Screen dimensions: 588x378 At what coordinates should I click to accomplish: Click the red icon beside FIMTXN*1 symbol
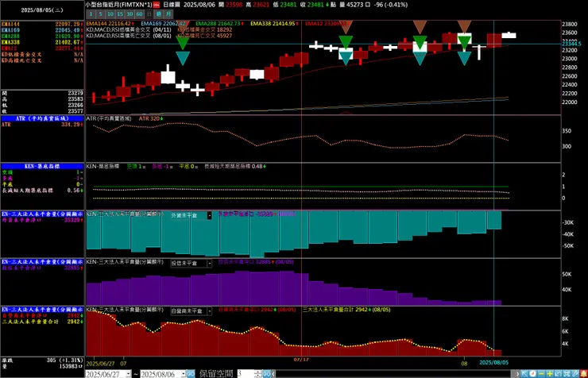[x=157, y=5]
